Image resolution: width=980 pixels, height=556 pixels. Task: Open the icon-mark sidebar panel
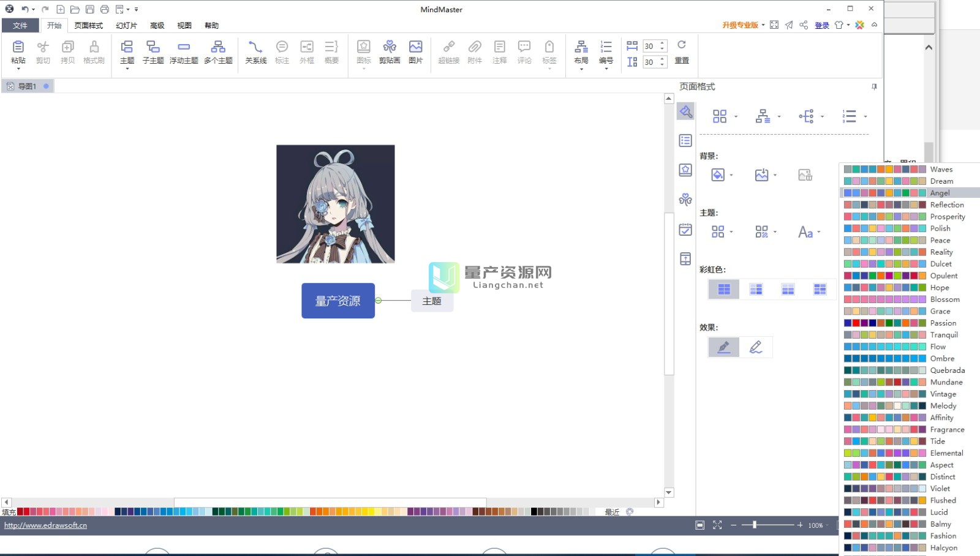pyautogui.click(x=685, y=170)
